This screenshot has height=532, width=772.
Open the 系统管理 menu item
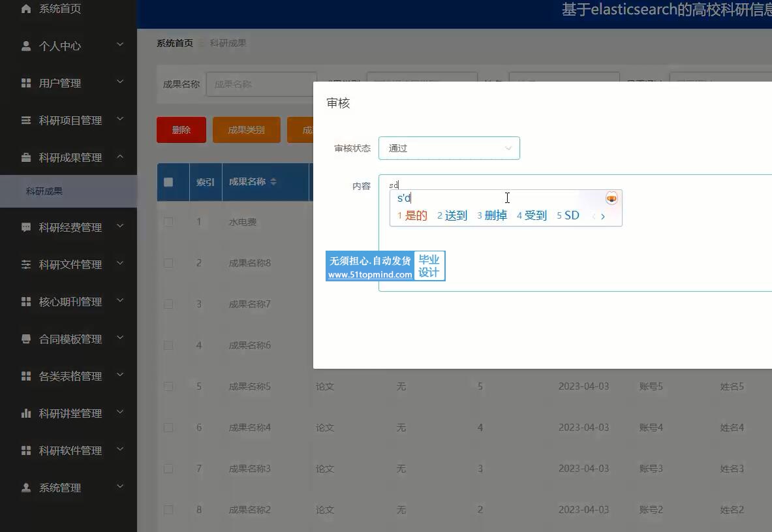(69, 488)
